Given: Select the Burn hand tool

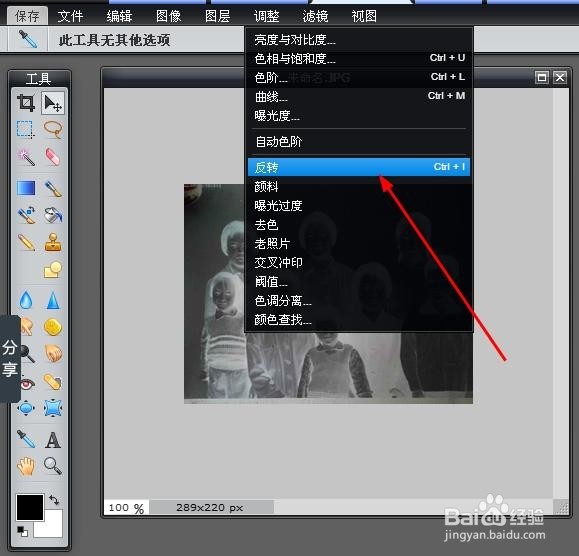Looking at the screenshot, I should [x=53, y=353].
